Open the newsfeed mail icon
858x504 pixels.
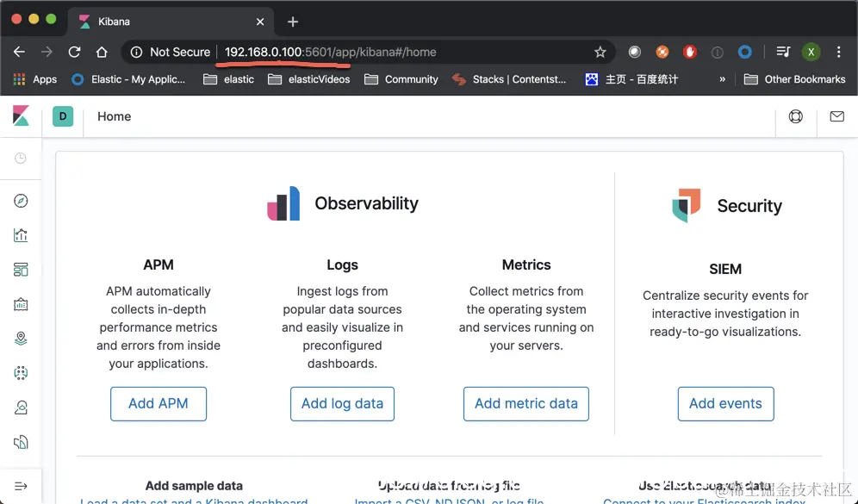[836, 116]
